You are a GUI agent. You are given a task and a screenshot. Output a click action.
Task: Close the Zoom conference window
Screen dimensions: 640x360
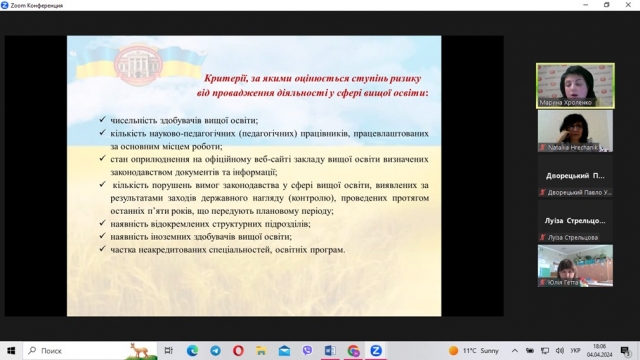[x=628, y=5]
